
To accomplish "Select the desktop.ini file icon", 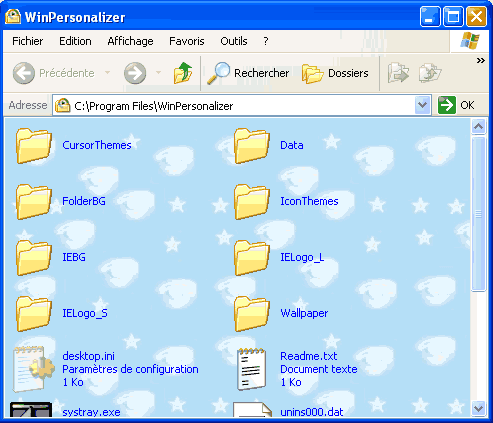I will [33, 369].
